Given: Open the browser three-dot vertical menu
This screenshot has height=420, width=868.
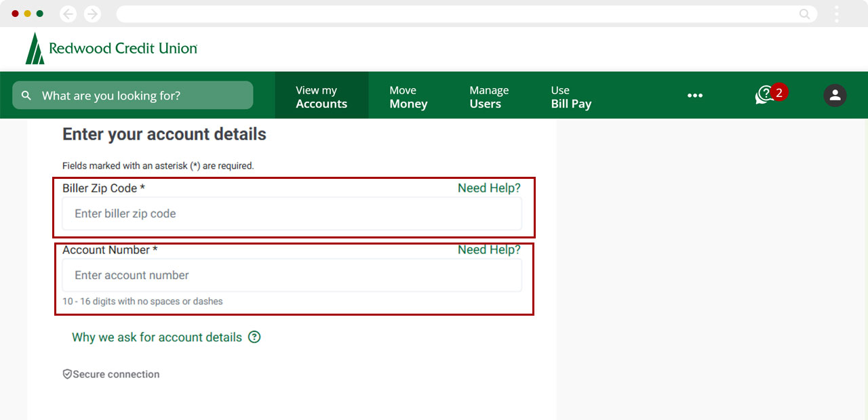Looking at the screenshot, I should [837, 14].
